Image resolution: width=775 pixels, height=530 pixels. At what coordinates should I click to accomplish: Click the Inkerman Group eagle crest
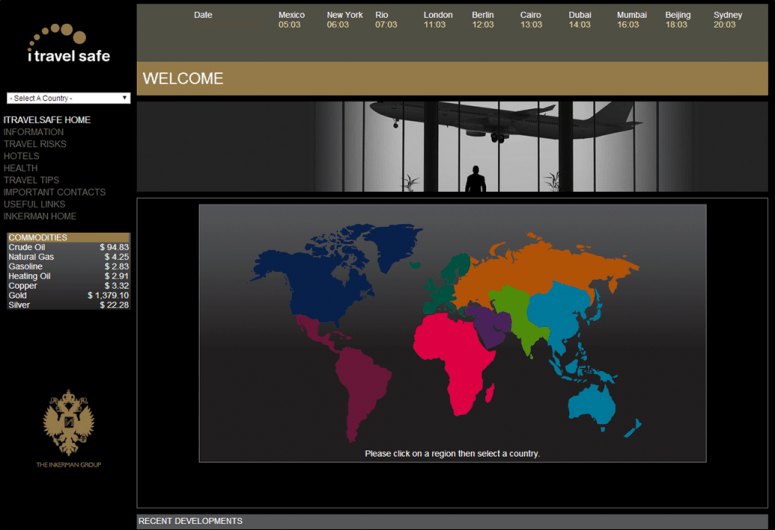click(x=68, y=422)
